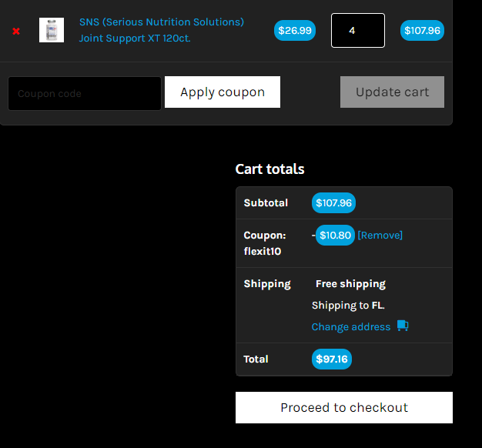Click the Free shipping text
Viewport: 482px width, 448px height.
(x=350, y=284)
